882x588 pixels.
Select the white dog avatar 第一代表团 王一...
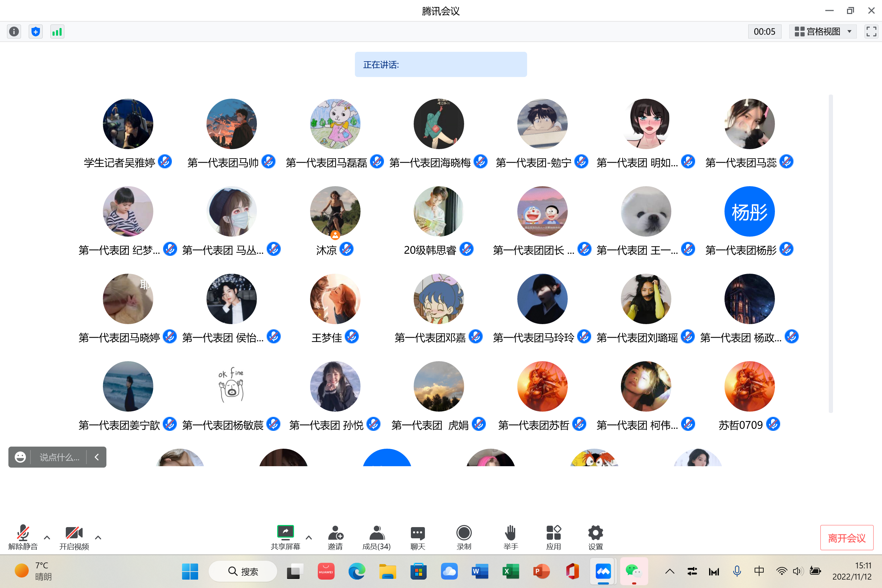coord(646,211)
